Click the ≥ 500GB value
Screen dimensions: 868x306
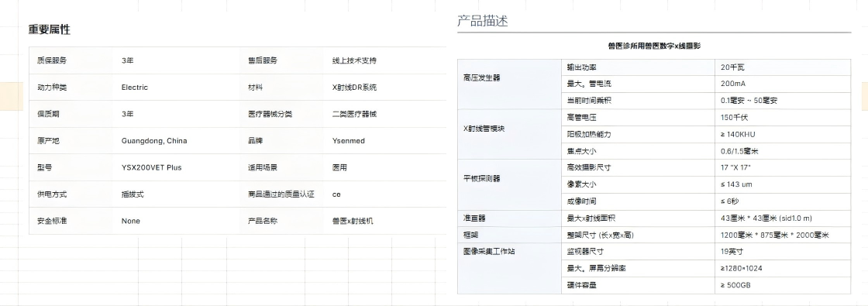point(735,285)
